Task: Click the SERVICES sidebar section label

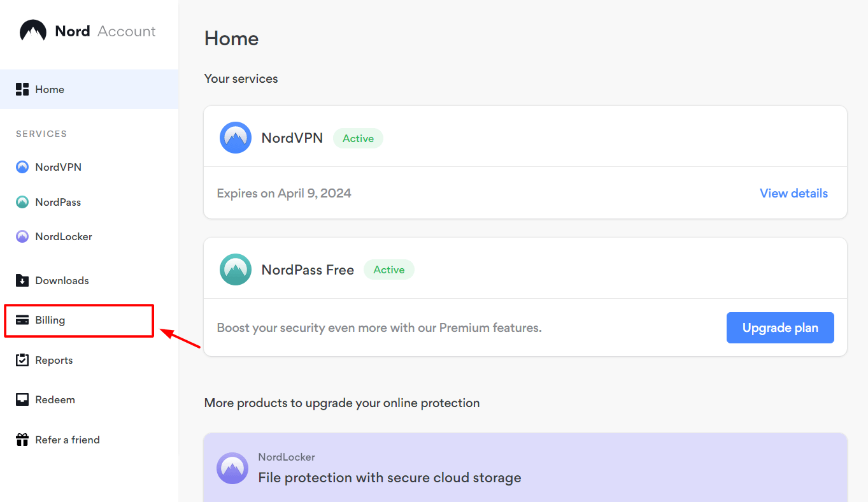Action: (41, 134)
